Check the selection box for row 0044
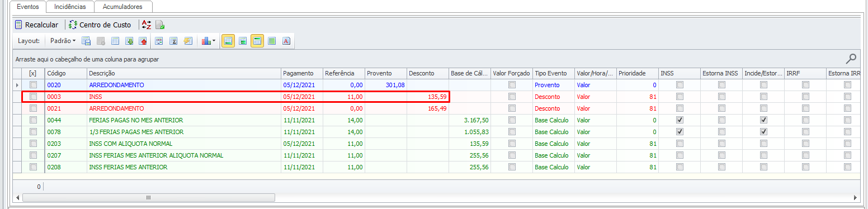Image resolution: width=868 pixels, height=209 pixels. coord(33,120)
